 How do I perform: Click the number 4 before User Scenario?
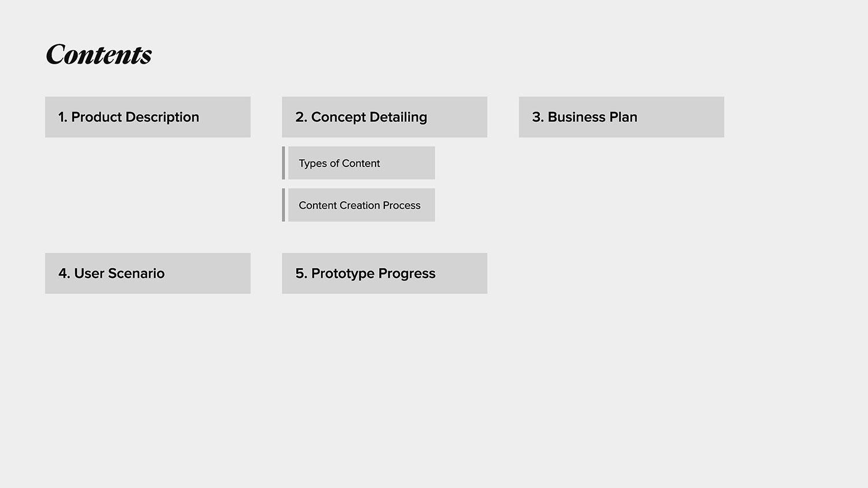[x=63, y=273]
